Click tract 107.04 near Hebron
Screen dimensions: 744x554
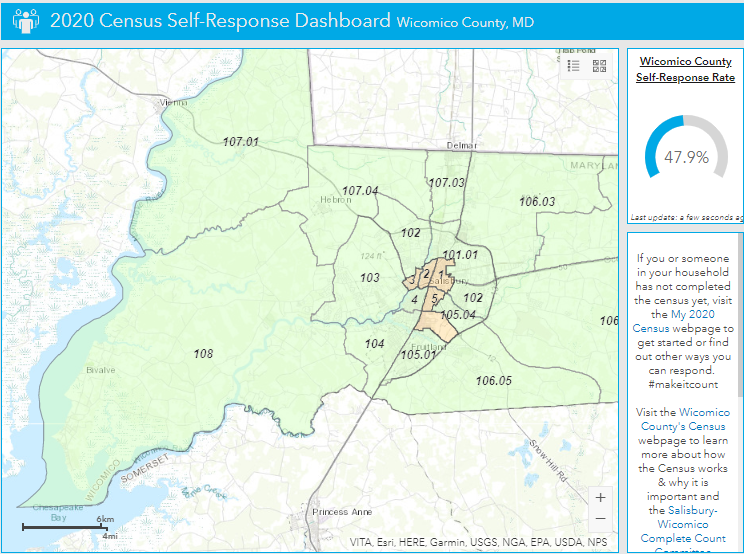[x=360, y=191]
